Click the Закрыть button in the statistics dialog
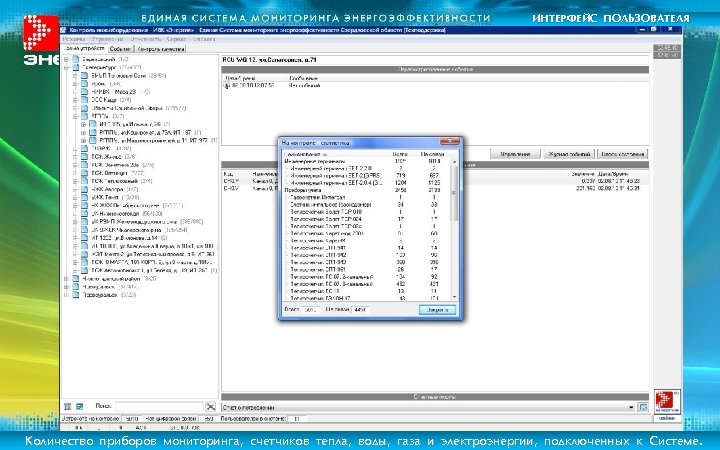The image size is (720, 450). pyautogui.click(x=438, y=310)
